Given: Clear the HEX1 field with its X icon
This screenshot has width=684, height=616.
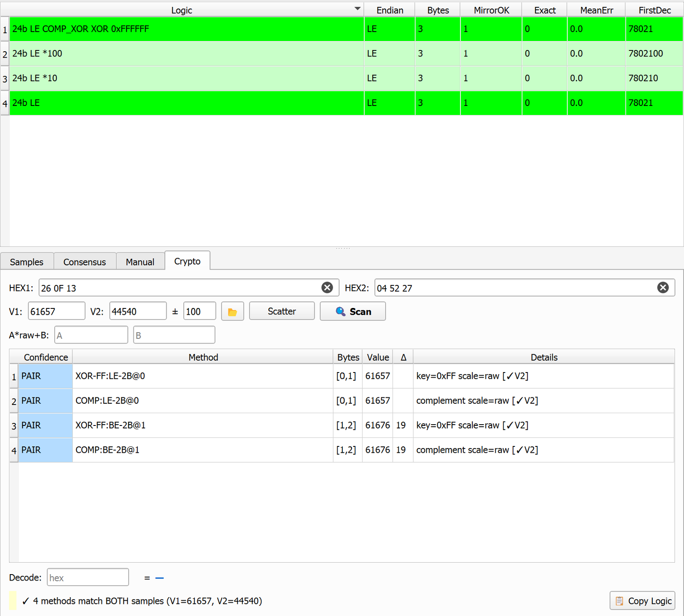Looking at the screenshot, I should (327, 288).
